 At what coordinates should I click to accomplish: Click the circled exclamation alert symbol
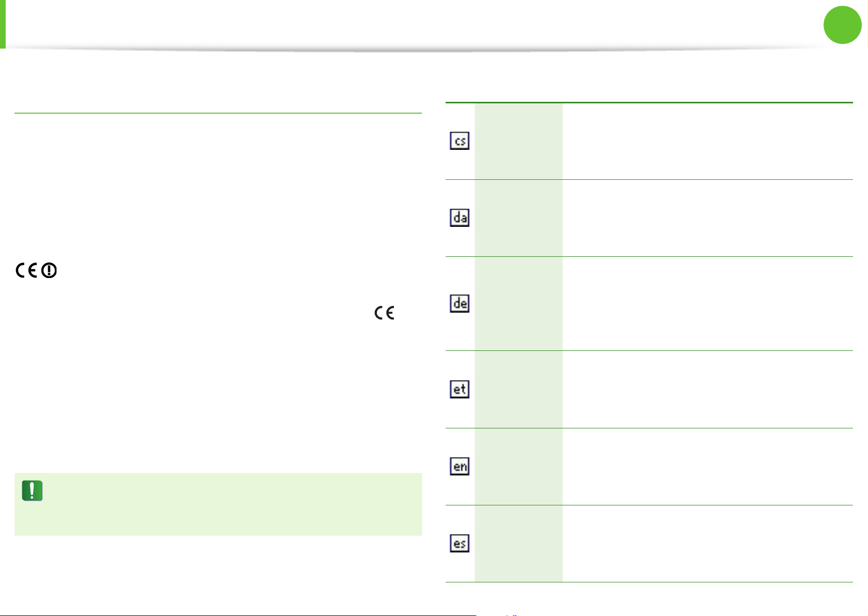coord(49,270)
